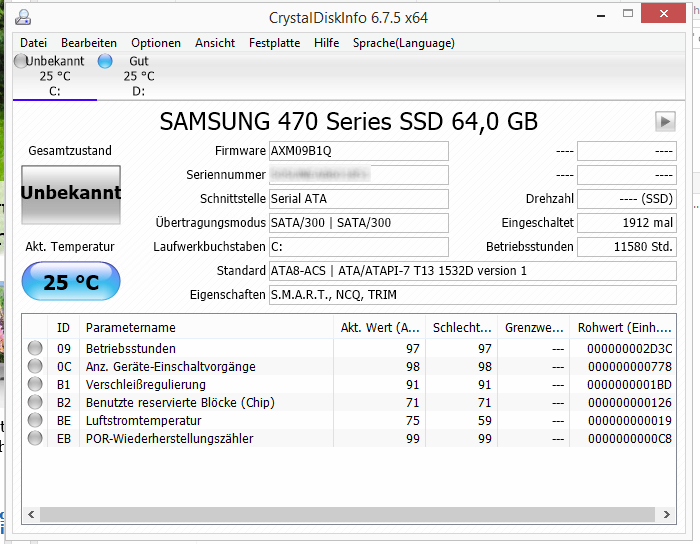Click status circle of Luftstromtemperatur row

click(35, 420)
